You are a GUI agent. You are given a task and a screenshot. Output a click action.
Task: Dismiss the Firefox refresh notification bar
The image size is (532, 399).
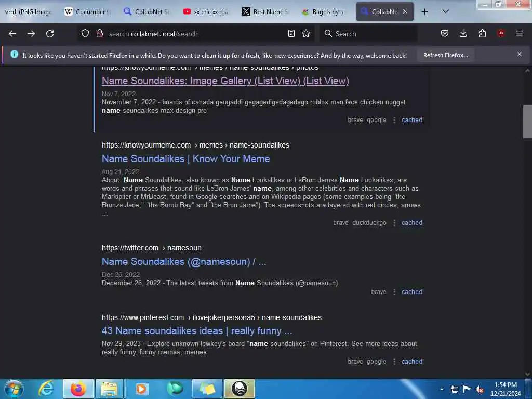point(519,54)
